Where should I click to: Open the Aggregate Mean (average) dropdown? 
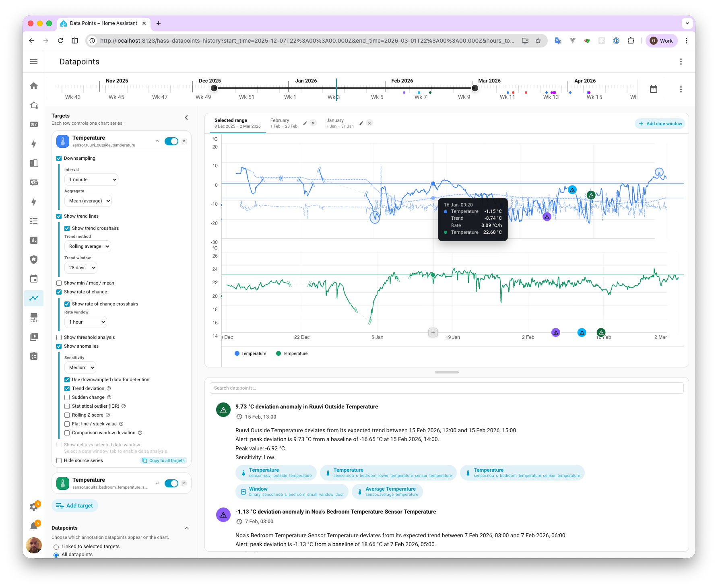pyautogui.click(x=88, y=201)
